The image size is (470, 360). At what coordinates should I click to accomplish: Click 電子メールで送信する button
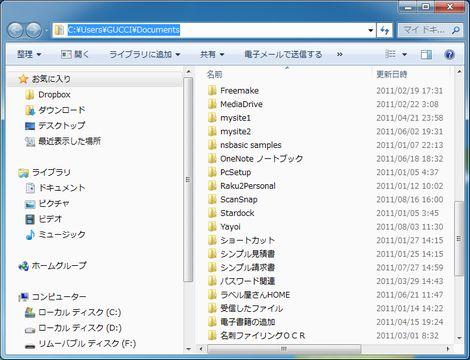(283, 54)
